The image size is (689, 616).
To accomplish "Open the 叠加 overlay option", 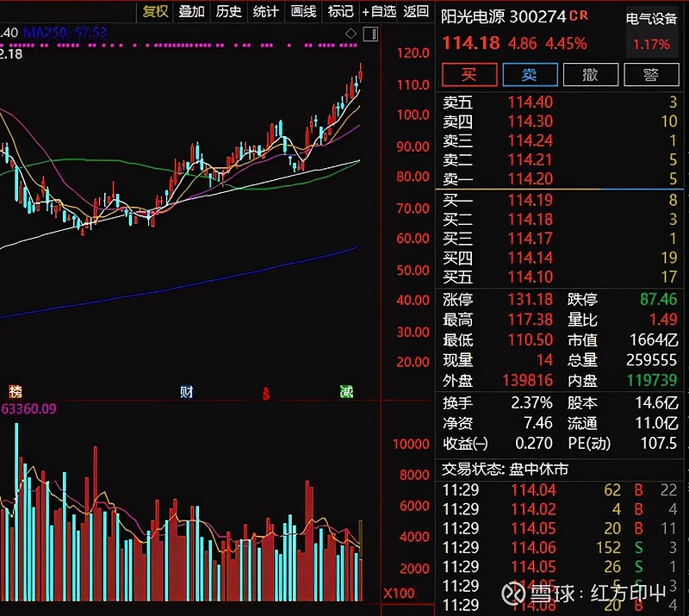I will (191, 11).
